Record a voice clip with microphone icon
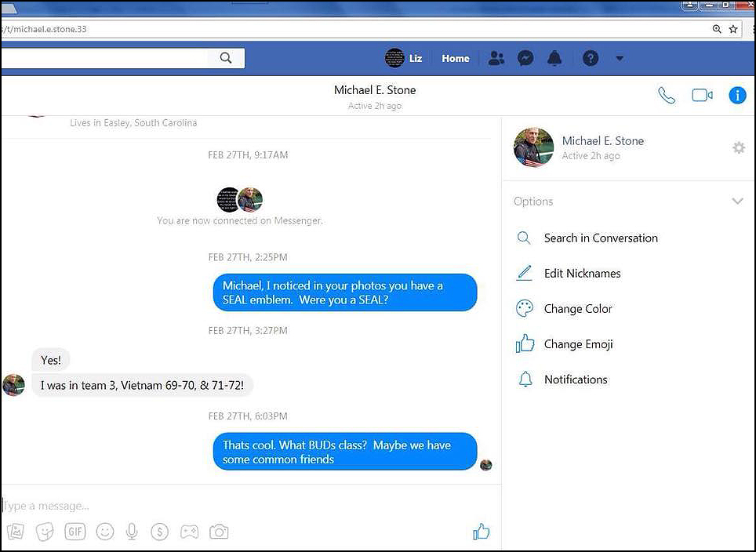This screenshot has width=756, height=552. 132,532
